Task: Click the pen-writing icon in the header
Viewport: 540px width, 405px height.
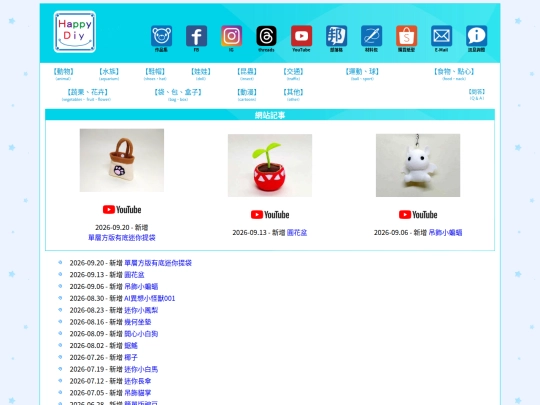Action: pos(371,36)
